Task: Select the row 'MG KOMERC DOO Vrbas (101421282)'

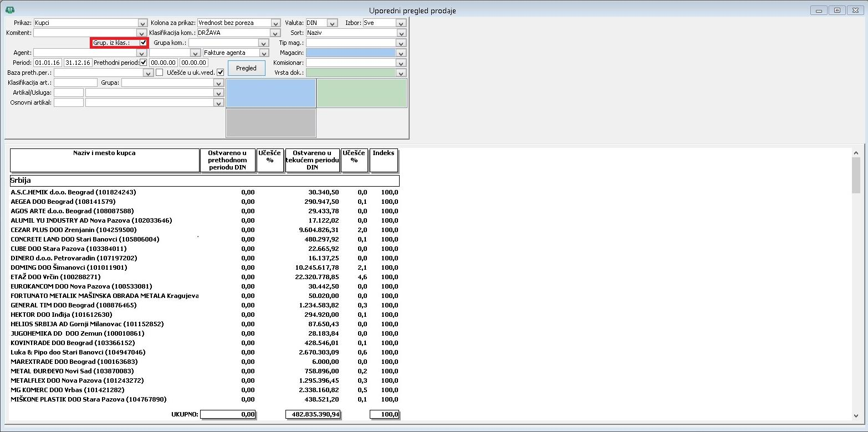Action: pyautogui.click(x=205, y=390)
